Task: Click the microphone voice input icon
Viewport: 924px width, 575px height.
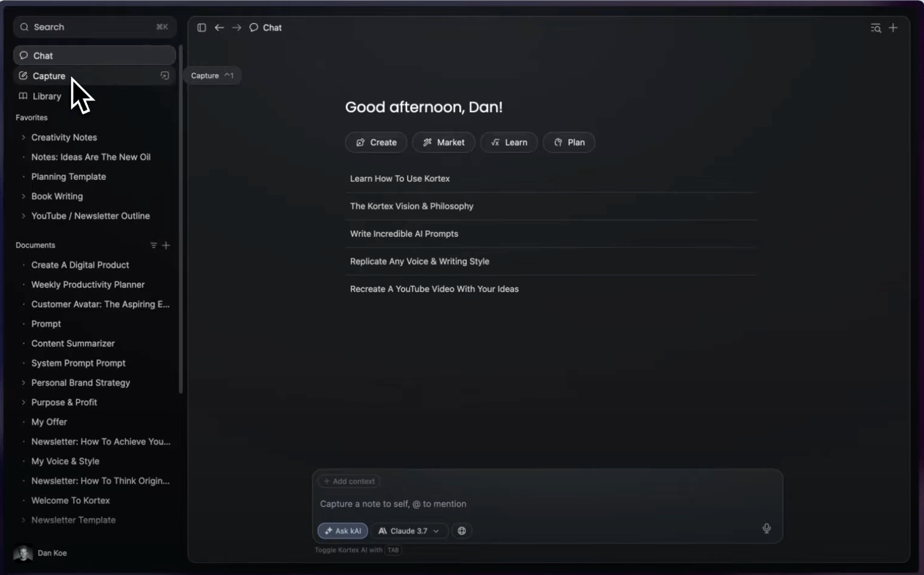Action: (766, 528)
